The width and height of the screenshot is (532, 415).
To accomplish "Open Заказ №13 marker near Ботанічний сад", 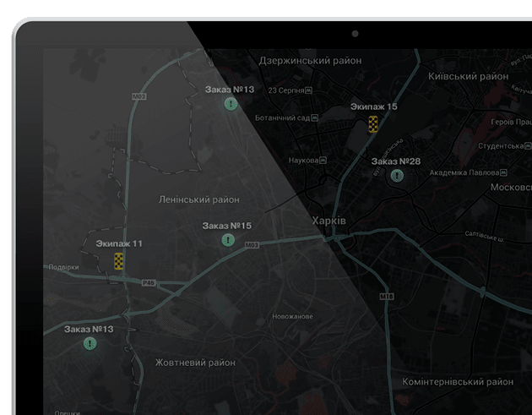I will (x=230, y=104).
